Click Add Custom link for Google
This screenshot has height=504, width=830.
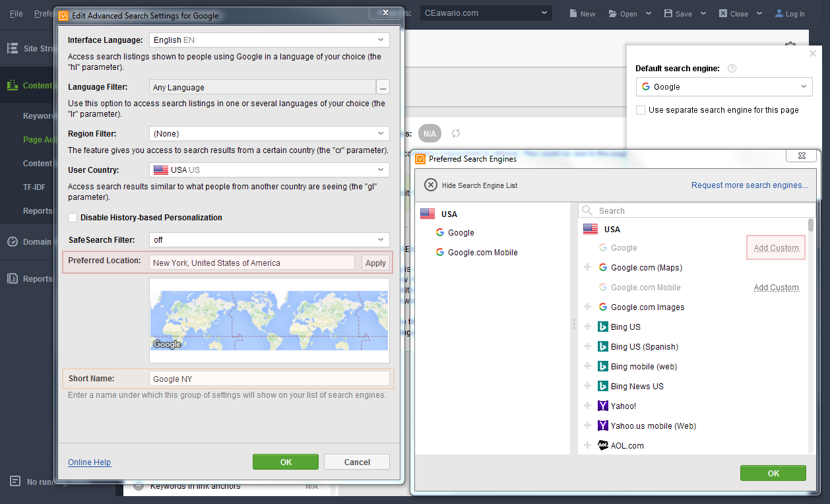point(776,248)
